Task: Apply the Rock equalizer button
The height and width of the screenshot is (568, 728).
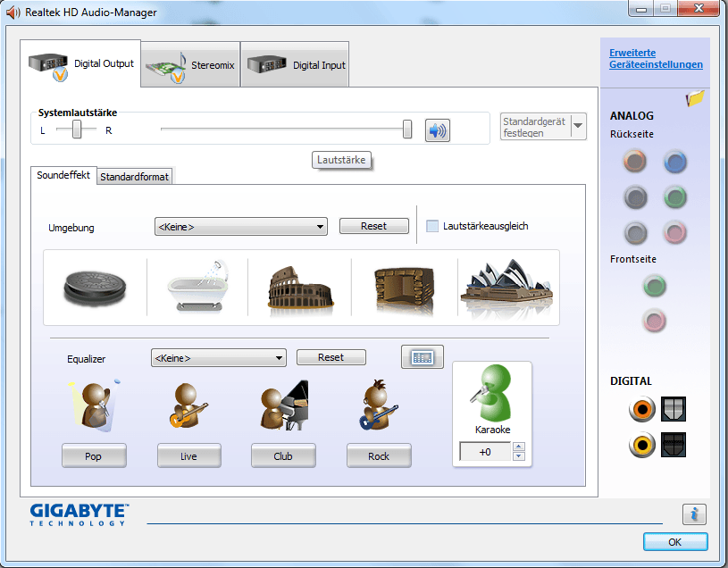Action: coord(379,455)
